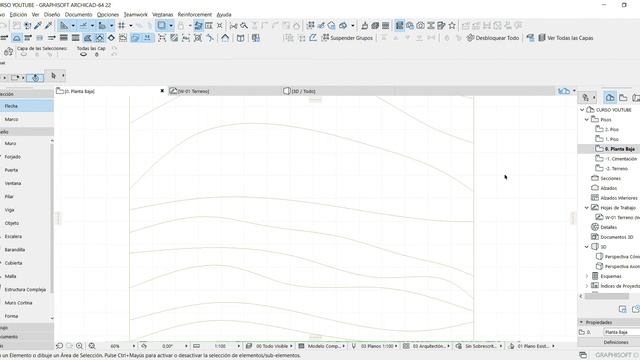Image resolution: width=640 pixels, height=360 pixels.
Task: Expand the Esquemas node in Navigator
Action: (587, 276)
